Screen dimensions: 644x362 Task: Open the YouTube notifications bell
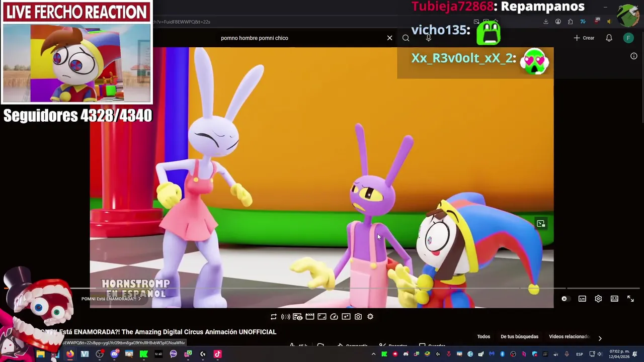609,38
